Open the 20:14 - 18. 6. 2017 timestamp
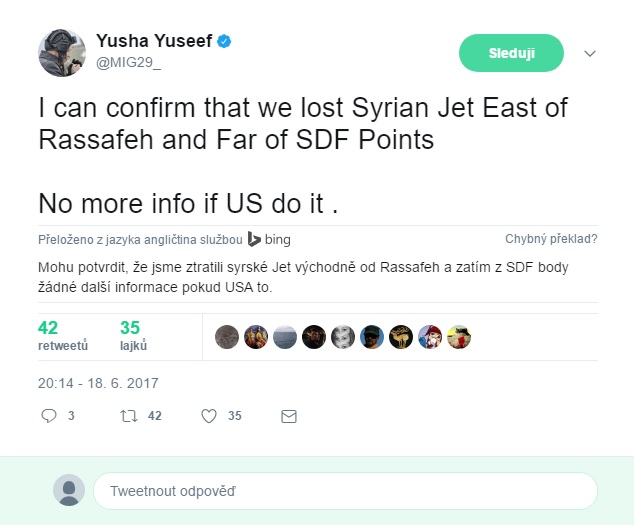Screen dimensions: 634x525 [x=98, y=383]
